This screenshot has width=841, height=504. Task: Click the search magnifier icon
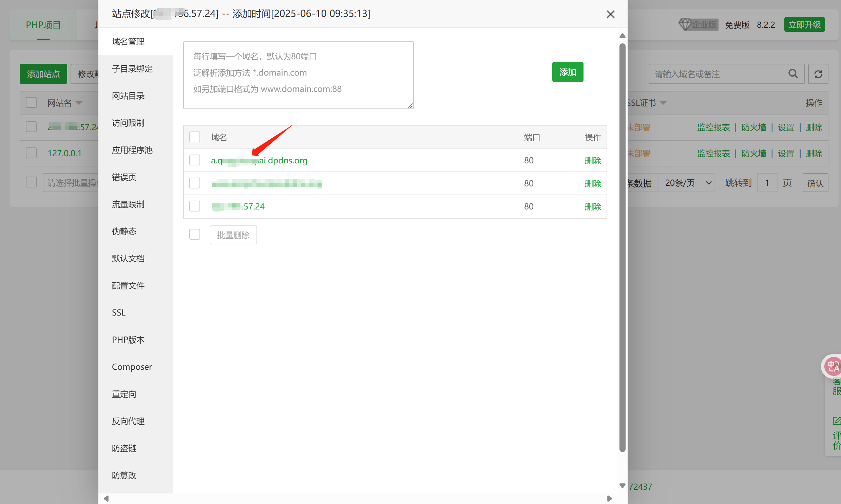tap(793, 74)
